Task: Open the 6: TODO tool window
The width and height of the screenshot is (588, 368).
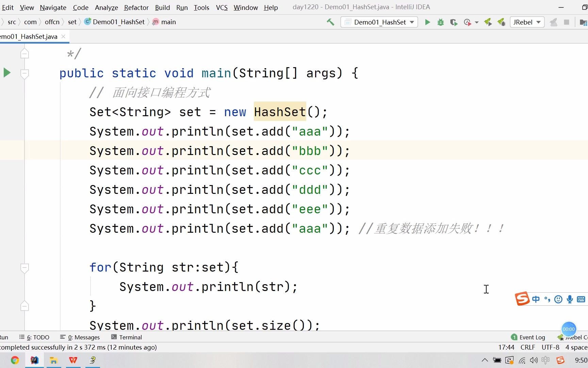Action: [x=34, y=337]
